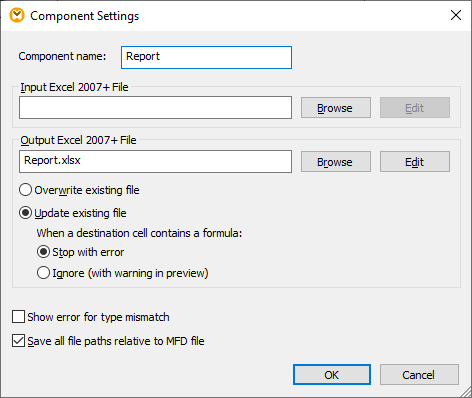Click the resize grip at dialog corner
This screenshot has height=398, width=472.
click(465, 392)
